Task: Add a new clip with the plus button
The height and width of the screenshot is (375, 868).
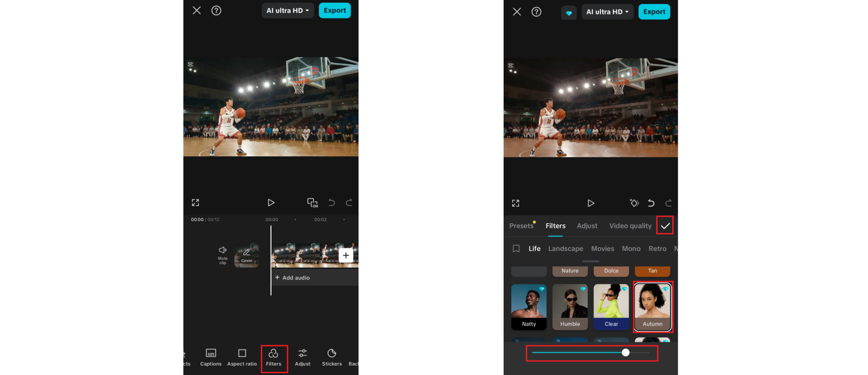Action: (x=346, y=255)
